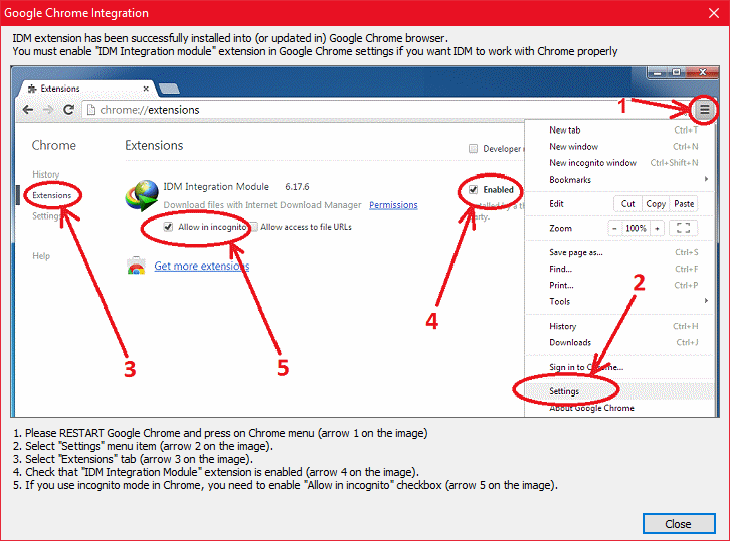Select History in the Chrome sidebar

[x=46, y=174]
